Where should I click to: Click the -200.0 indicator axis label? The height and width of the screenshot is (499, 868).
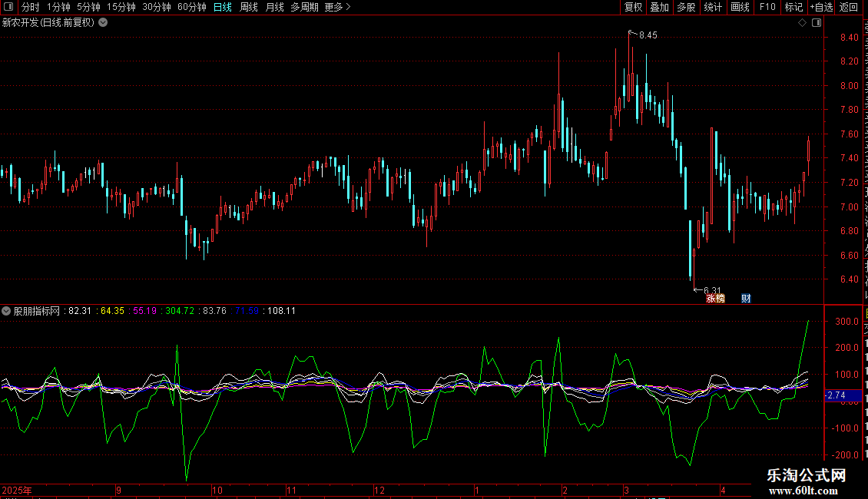(x=845, y=454)
